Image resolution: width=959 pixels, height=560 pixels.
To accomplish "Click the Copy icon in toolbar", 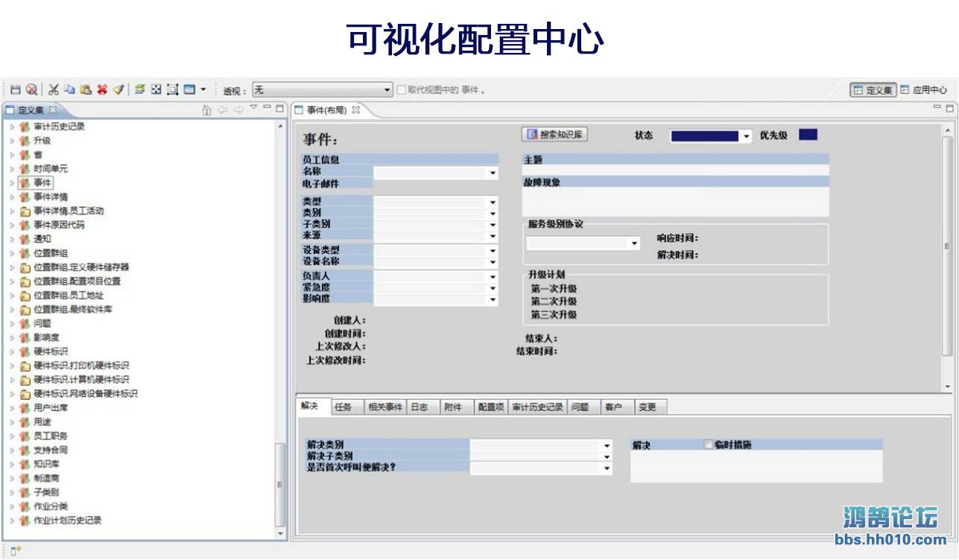I will click(x=70, y=89).
